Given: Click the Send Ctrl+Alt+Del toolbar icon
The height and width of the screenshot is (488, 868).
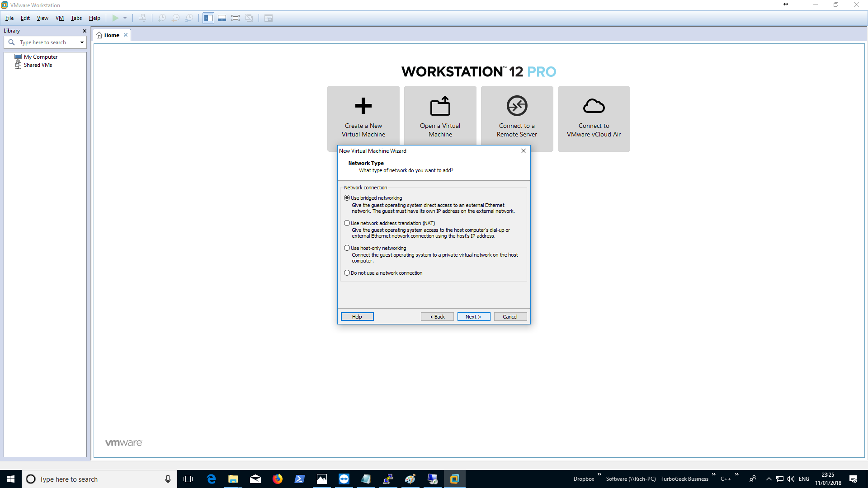Looking at the screenshot, I should [142, 18].
